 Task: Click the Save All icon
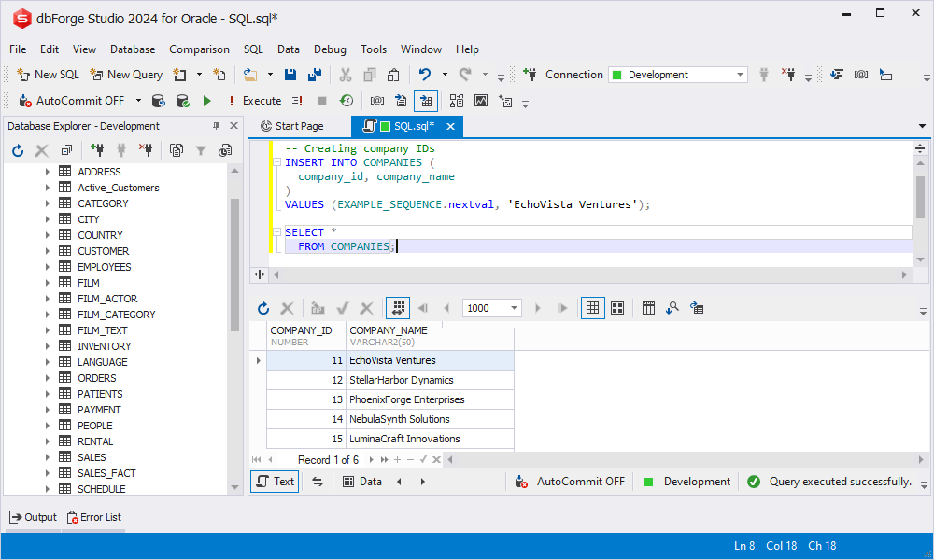(315, 75)
